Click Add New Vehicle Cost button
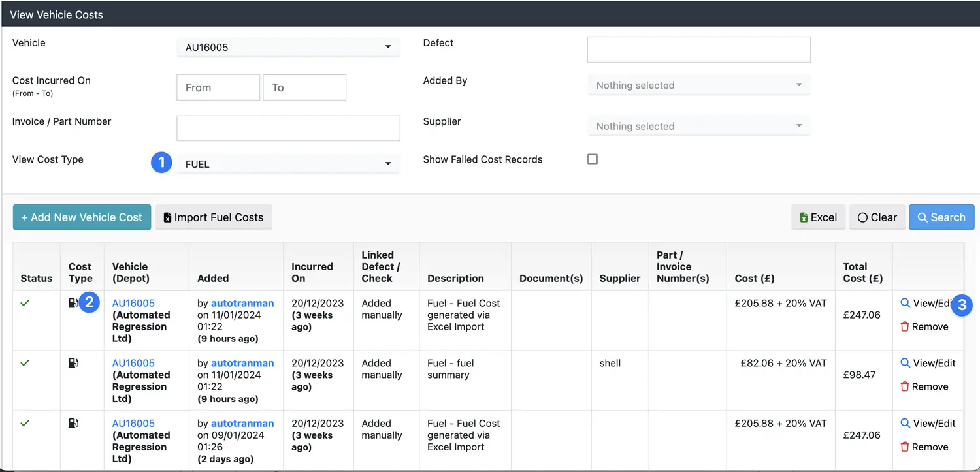The width and height of the screenshot is (980, 472). [x=82, y=217]
